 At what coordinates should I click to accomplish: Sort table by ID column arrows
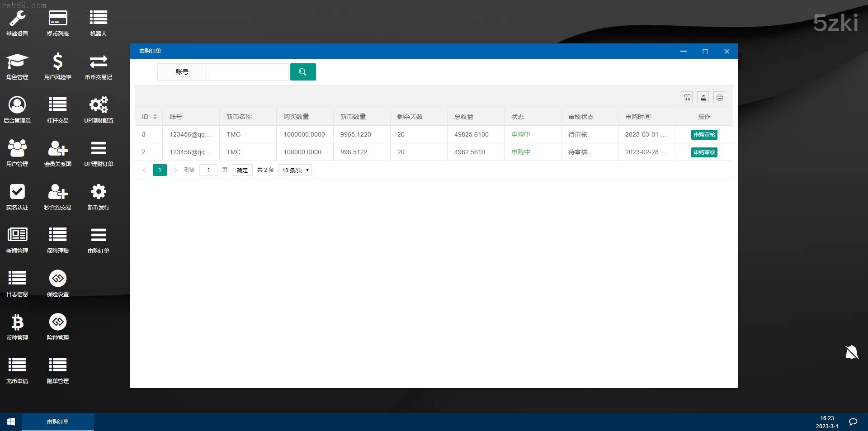pos(155,117)
